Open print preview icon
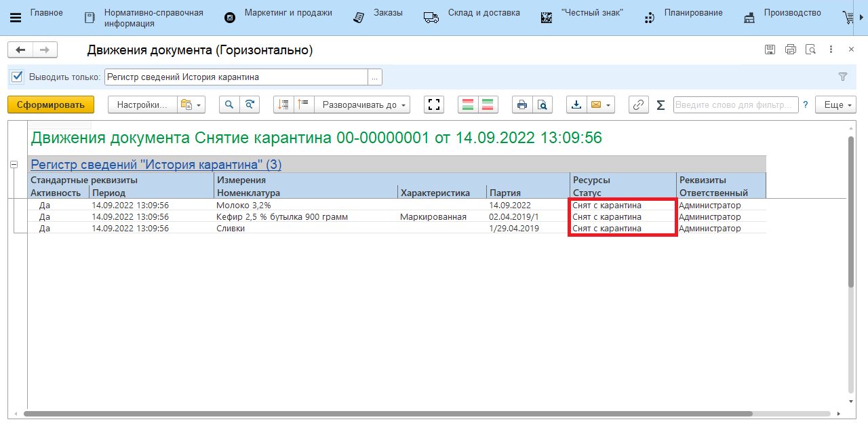868x426 pixels. click(542, 104)
